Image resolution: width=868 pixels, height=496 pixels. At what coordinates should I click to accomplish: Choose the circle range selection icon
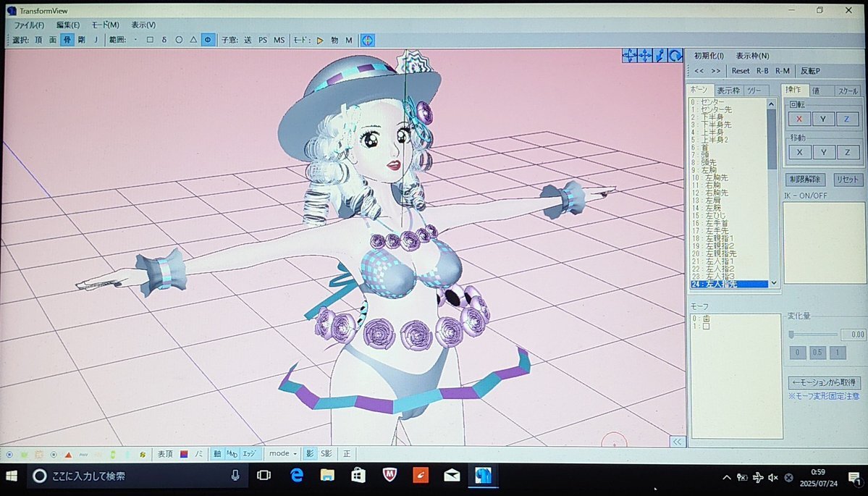coord(179,40)
